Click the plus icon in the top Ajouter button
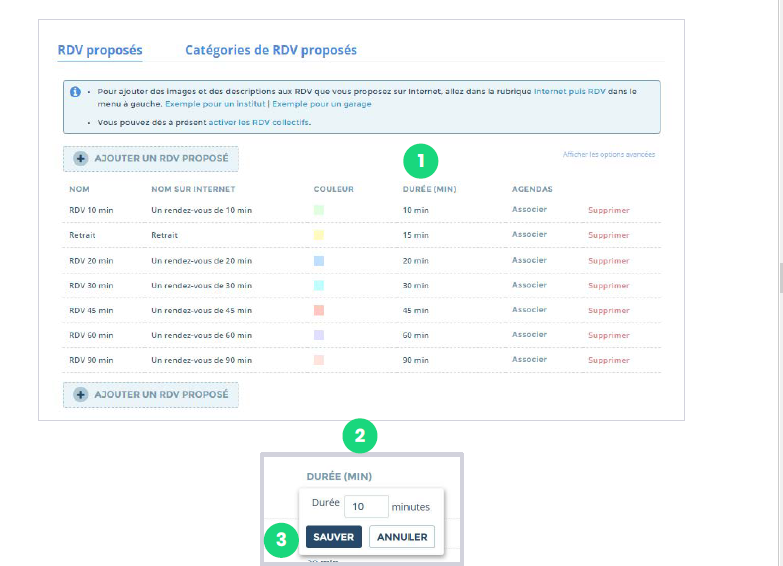The height and width of the screenshot is (566, 783). (x=81, y=158)
